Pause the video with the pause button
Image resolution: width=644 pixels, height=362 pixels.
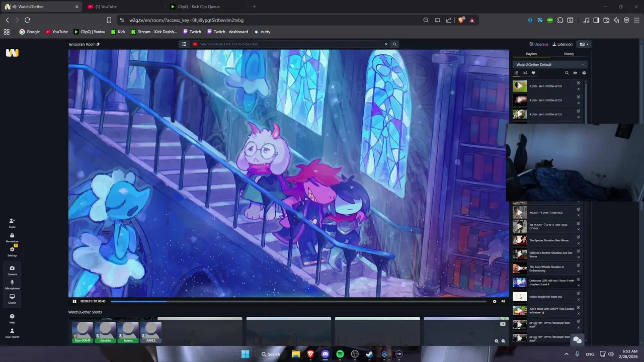(x=74, y=301)
